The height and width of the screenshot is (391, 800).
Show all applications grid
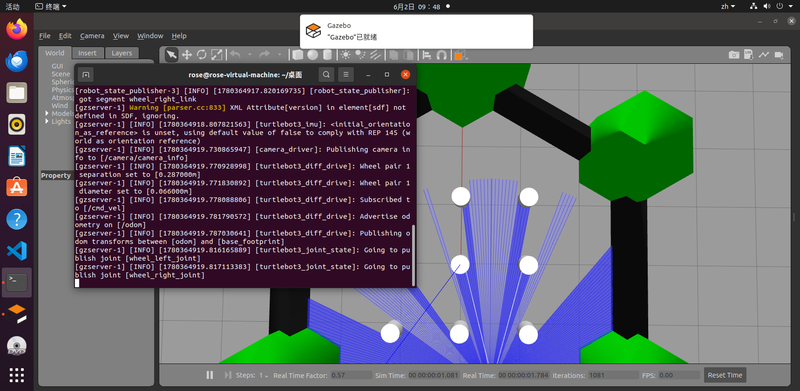pyautogui.click(x=17, y=375)
